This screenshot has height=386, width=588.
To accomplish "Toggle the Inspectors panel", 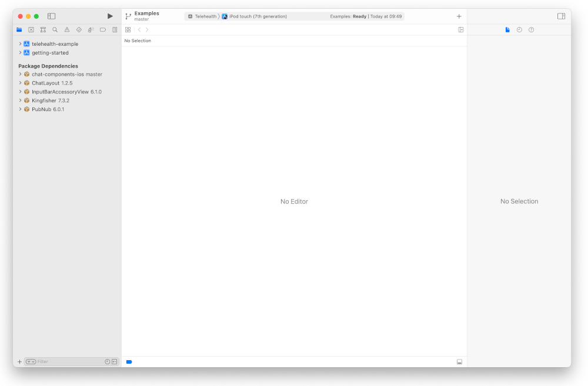I will coord(561,16).
